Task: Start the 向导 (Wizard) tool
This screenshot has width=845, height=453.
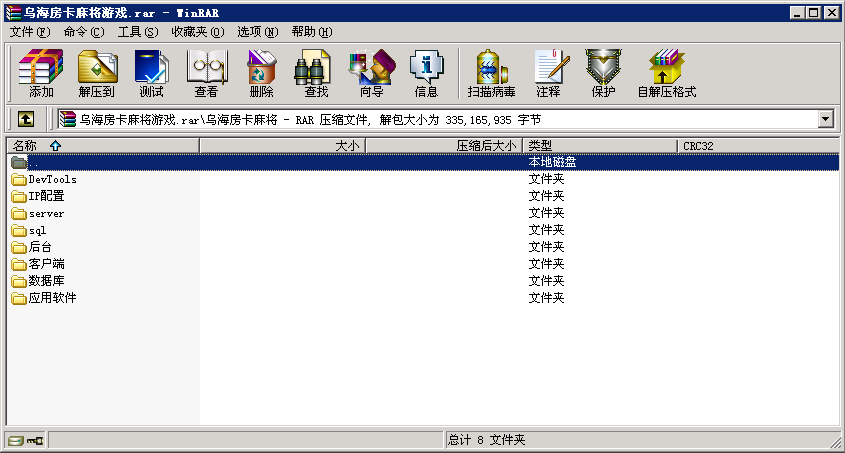Action: pos(371,73)
